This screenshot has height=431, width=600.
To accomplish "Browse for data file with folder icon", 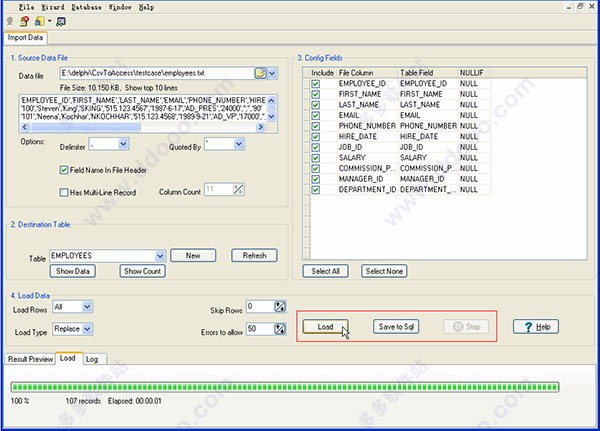I will (261, 73).
